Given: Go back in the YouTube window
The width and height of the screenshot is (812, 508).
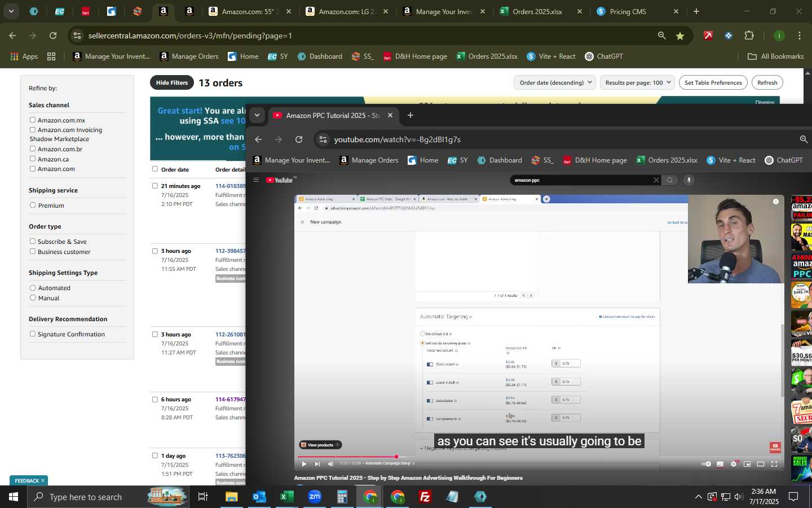Looking at the screenshot, I should pyautogui.click(x=258, y=139).
